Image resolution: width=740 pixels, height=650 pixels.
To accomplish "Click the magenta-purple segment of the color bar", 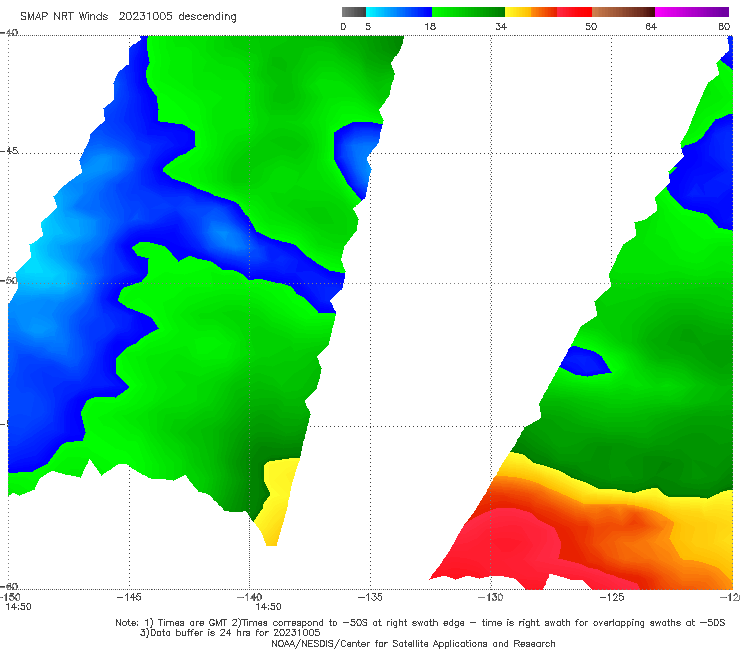I will coord(692,12).
